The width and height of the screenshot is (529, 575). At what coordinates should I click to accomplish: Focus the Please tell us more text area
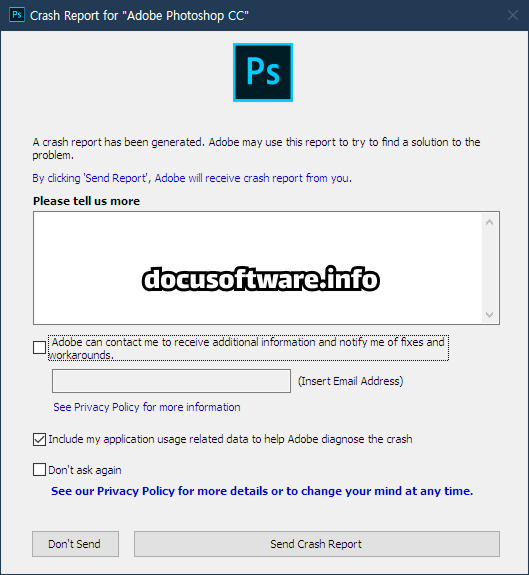point(257,268)
